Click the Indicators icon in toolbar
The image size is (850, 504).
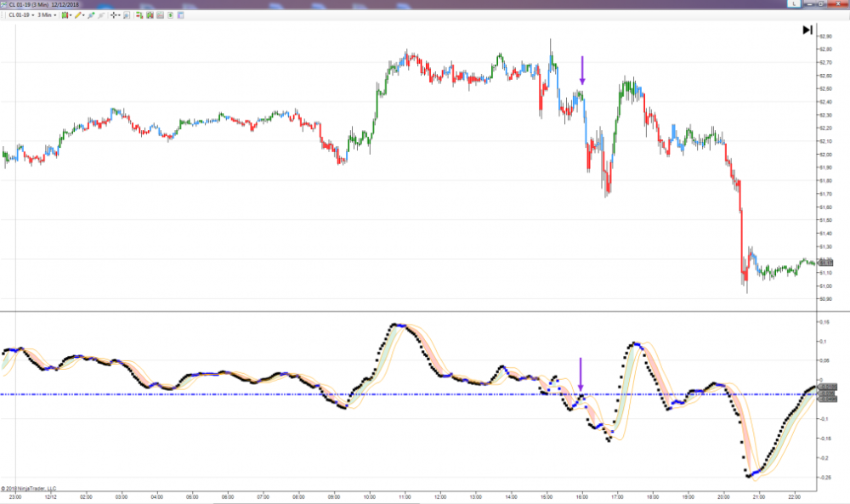(149, 15)
